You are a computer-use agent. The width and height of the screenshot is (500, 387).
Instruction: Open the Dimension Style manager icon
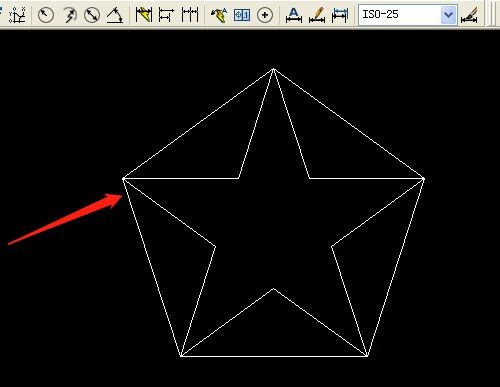point(469,15)
